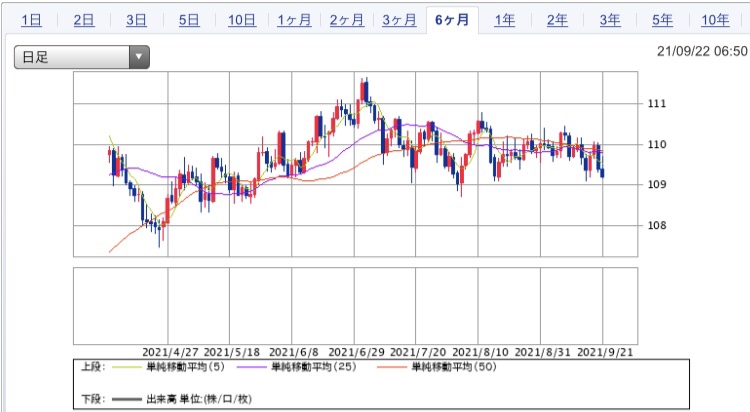The width and height of the screenshot is (750, 412).
Task: Choose the 5年 range tab
Action: pyautogui.click(x=662, y=20)
